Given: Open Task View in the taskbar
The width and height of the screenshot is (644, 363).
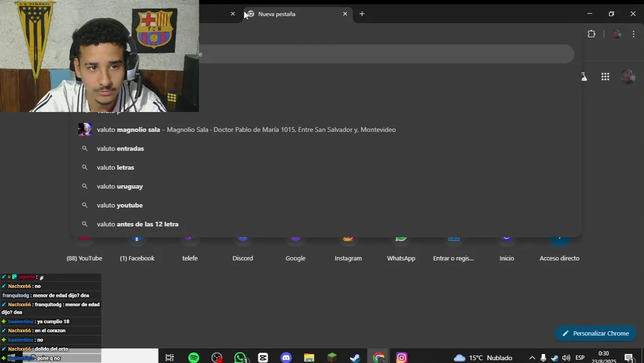Looking at the screenshot, I should click(170, 358).
